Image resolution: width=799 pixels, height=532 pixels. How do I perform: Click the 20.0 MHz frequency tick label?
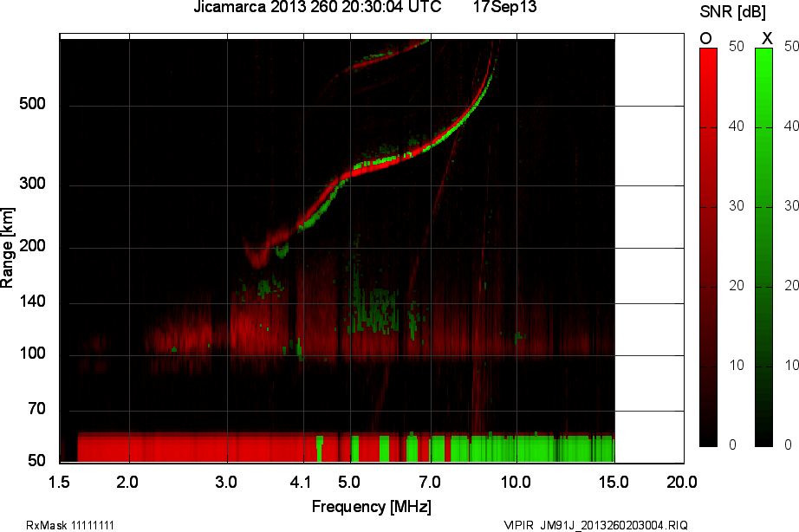coord(682,482)
